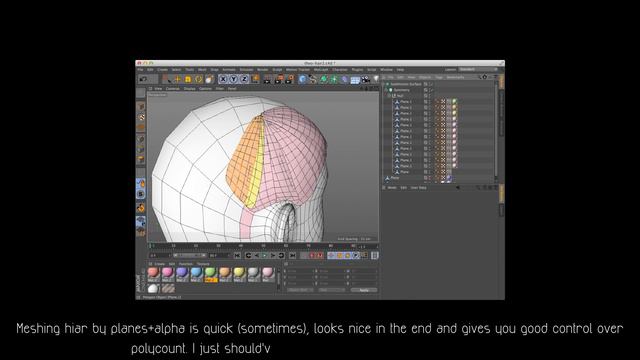Toggle the Symmetry object enable checkmark
The width and height of the screenshot is (640, 360).
(x=431, y=90)
